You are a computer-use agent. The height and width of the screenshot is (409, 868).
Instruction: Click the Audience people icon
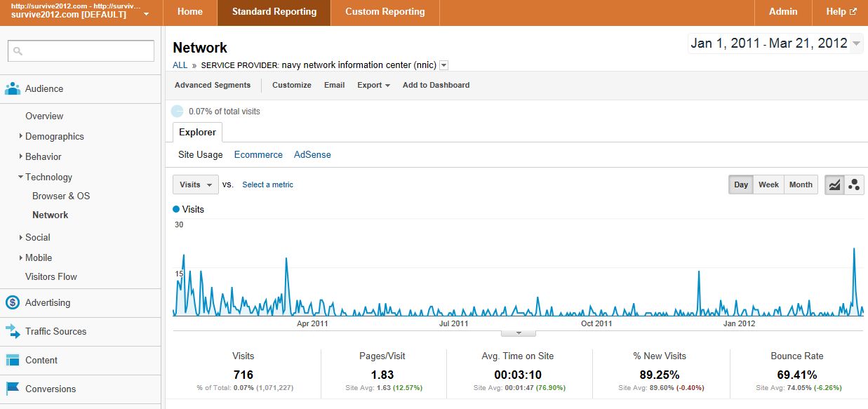point(13,89)
